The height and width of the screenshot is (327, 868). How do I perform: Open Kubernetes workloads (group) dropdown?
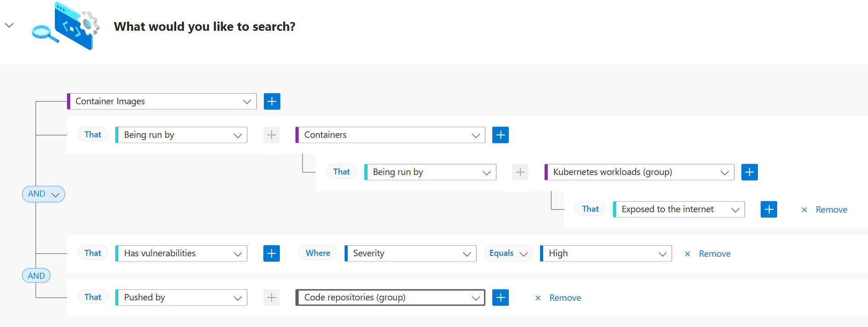point(640,172)
